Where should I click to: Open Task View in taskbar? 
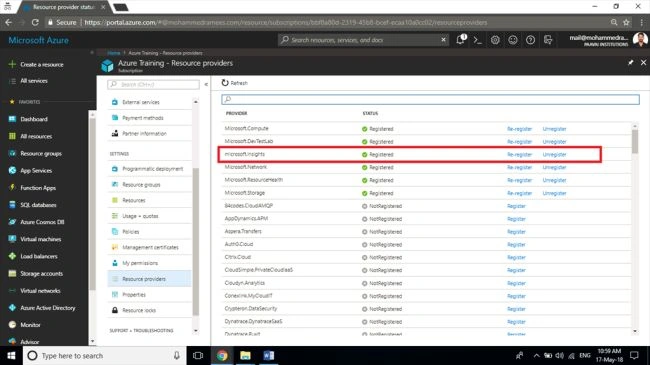click(198, 355)
